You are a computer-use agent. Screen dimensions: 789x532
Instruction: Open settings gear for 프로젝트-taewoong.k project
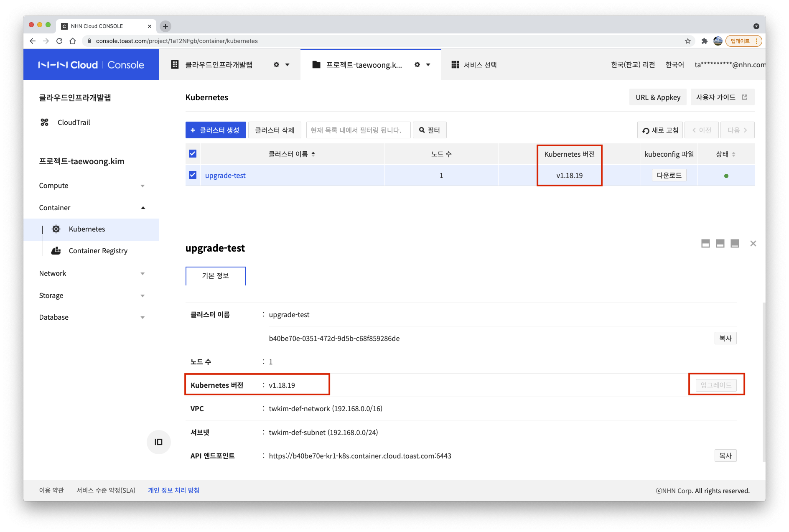pos(417,65)
